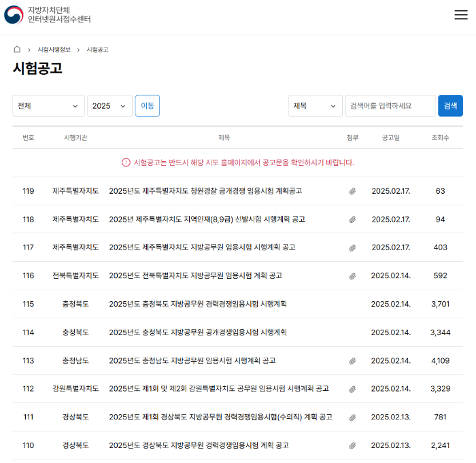Viewport: 476px width, 463px height.
Task: Focus the 검색어를 입력하세요 search field
Action: 390,105
